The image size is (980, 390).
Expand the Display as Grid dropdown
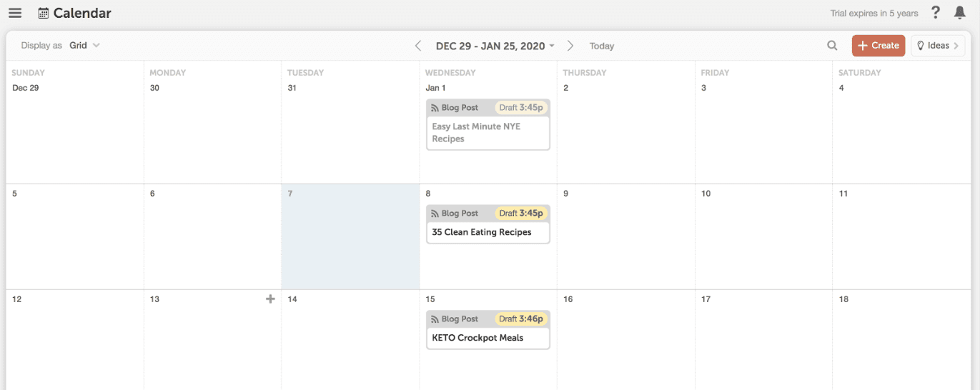pyautogui.click(x=84, y=46)
